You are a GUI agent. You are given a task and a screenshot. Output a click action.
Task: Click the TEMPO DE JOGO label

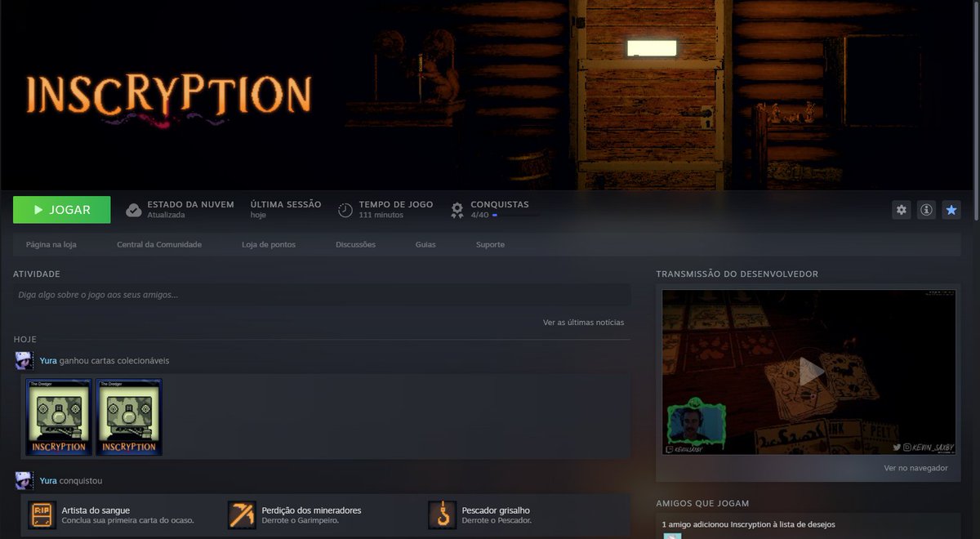coord(396,204)
